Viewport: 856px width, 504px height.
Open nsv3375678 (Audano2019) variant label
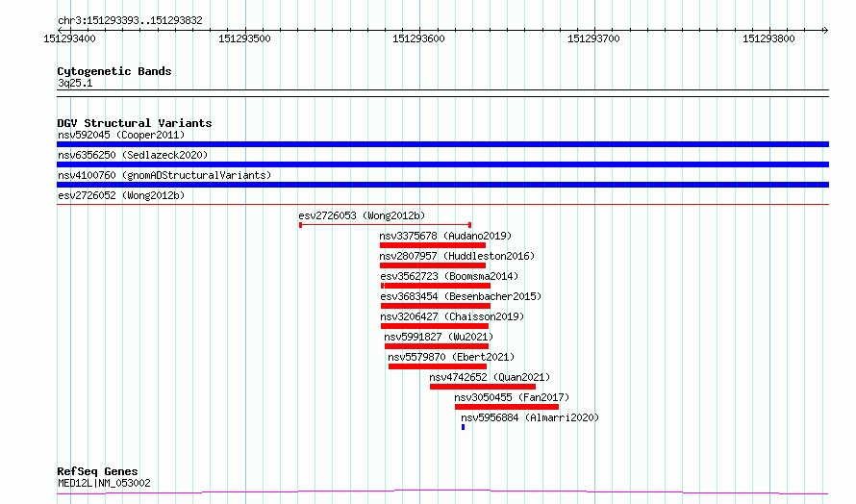pos(445,236)
